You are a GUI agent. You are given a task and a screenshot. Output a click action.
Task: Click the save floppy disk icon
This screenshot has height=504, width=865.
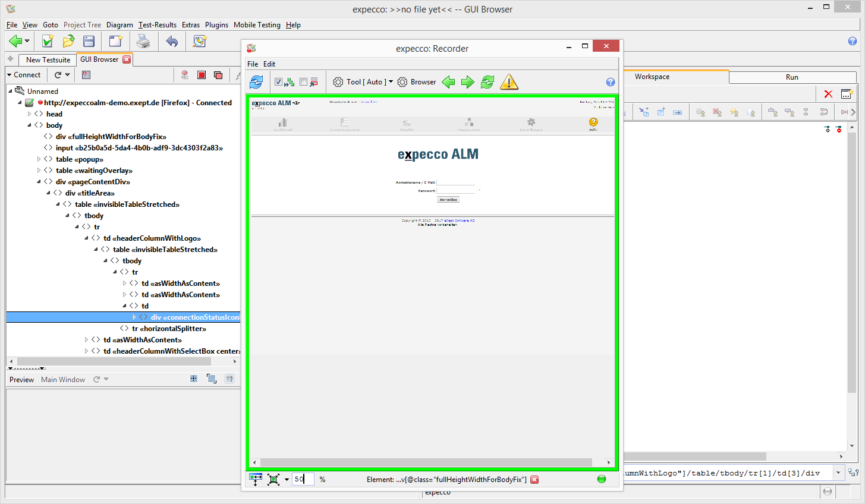coord(89,41)
